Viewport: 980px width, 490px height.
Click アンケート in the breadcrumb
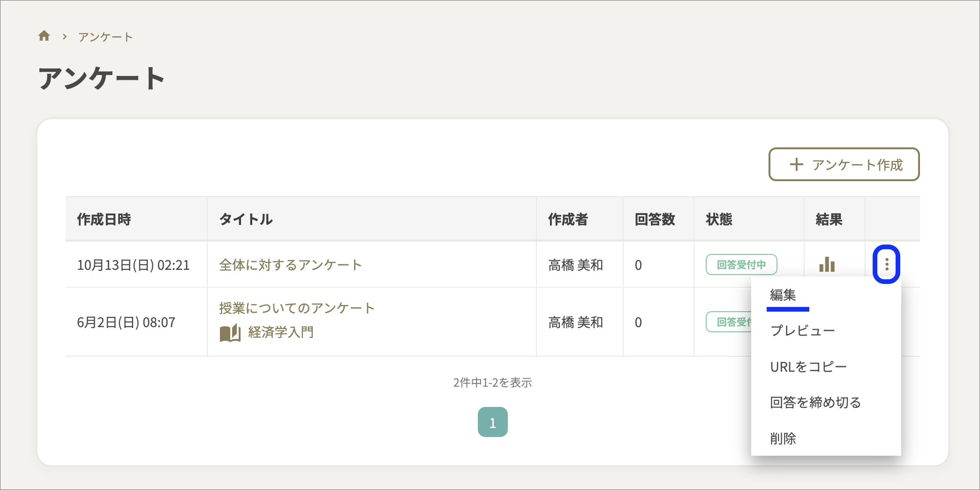point(105,36)
